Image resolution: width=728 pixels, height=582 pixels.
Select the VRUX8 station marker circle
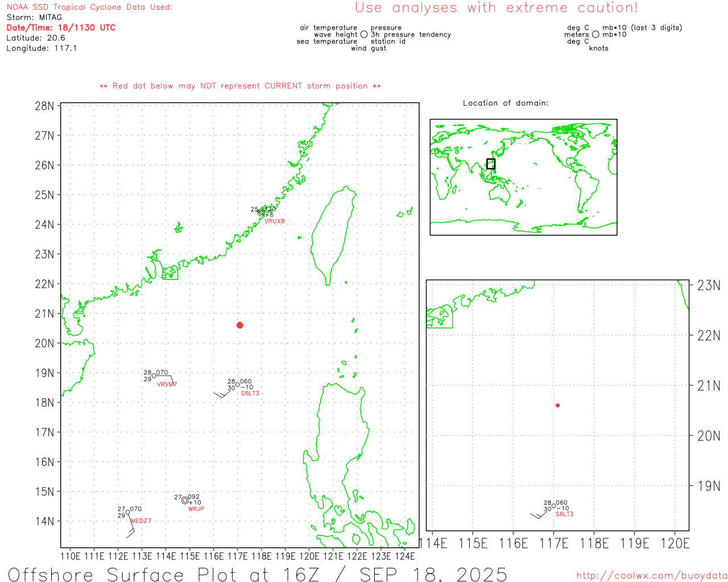click(262, 213)
